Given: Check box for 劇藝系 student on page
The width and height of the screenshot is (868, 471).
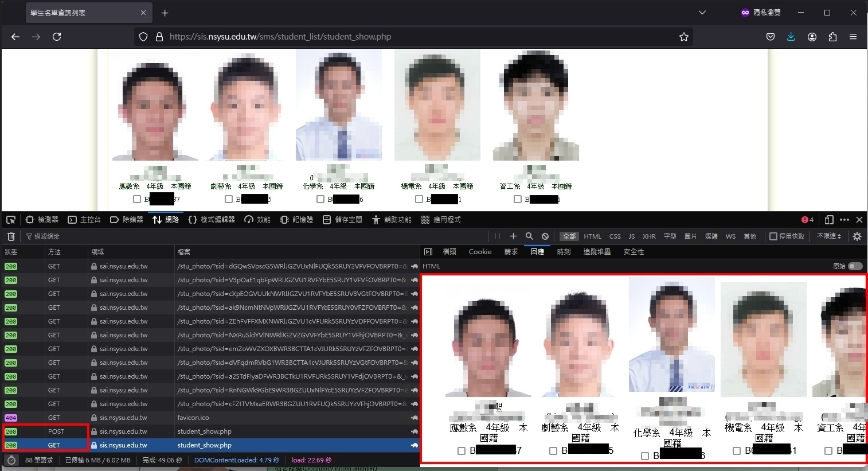Looking at the screenshot, I should (x=228, y=199).
